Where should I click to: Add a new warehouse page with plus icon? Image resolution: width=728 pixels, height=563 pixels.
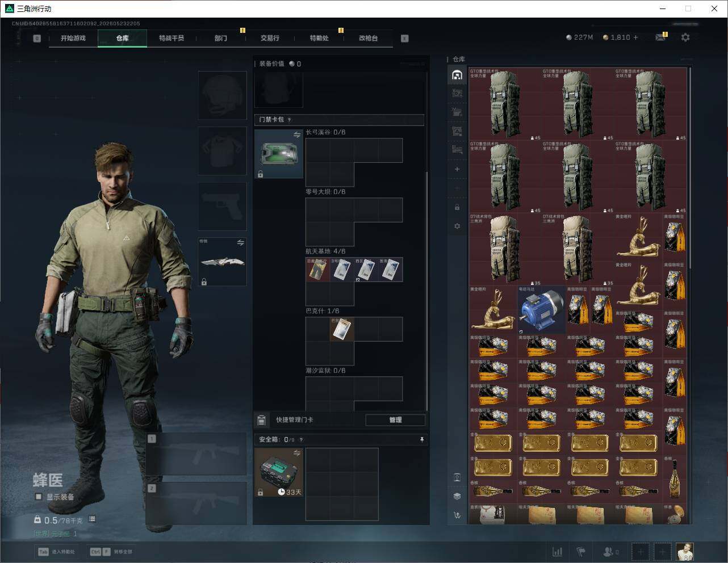(457, 169)
